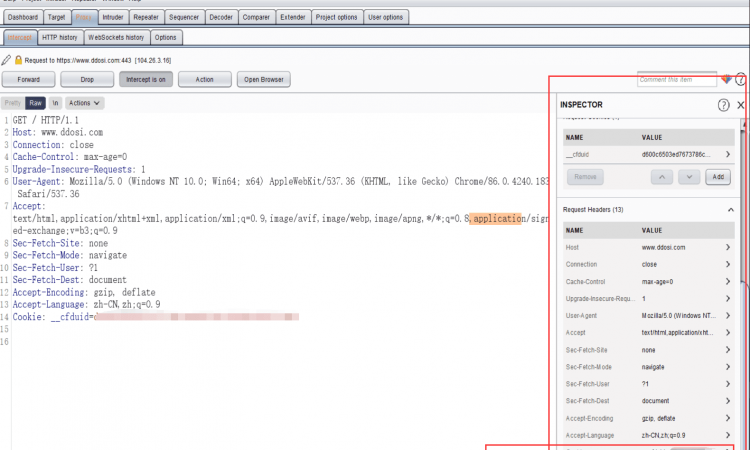This screenshot has height=450, width=750.
Task: Click the GET / HTTP/1.1 request line
Action: pos(45,120)
